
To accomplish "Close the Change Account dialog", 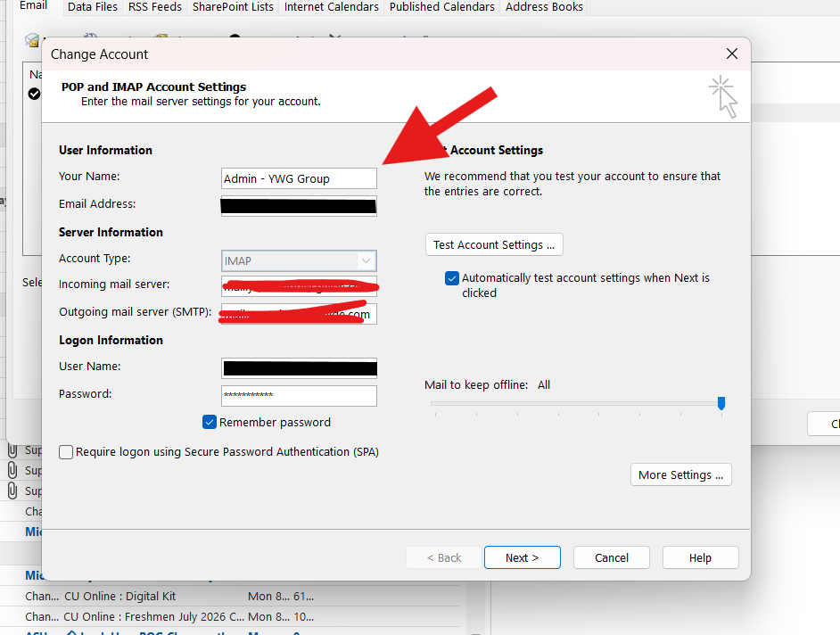I will [x=732, y=54].
